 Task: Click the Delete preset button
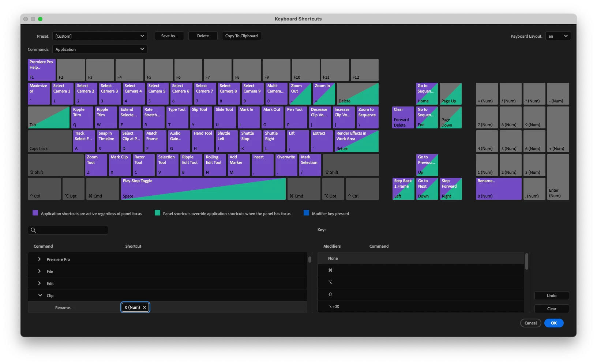(203, 36)
